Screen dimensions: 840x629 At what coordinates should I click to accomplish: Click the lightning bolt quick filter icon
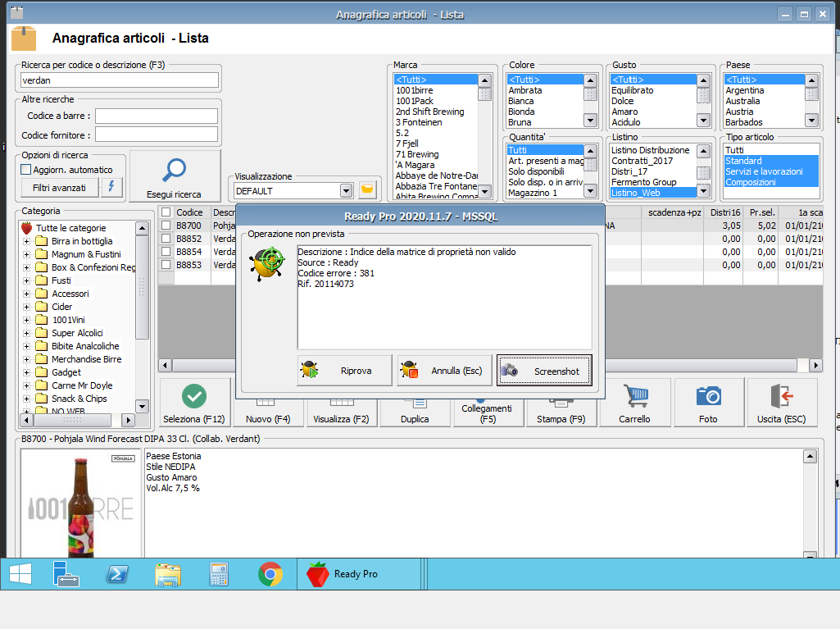[111, 187]
